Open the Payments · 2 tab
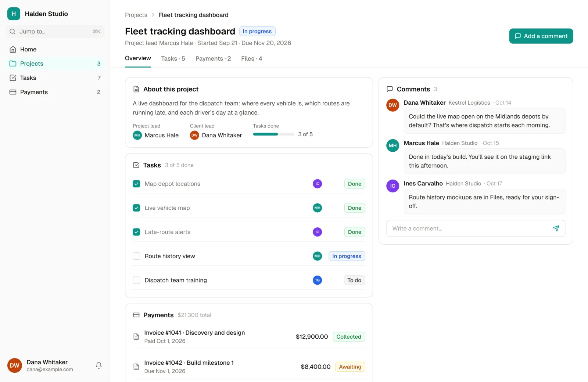The height and width of the screenshot is (382, 588). (x=213, y=59)
